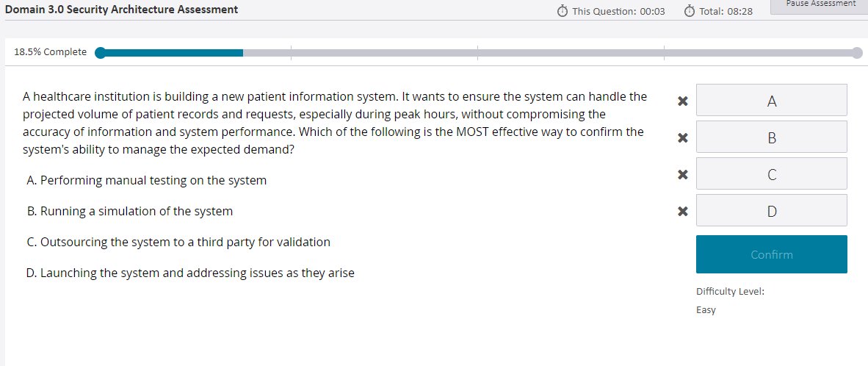Click option text 'Running a simulation of the system'

[x=136, y=211]
